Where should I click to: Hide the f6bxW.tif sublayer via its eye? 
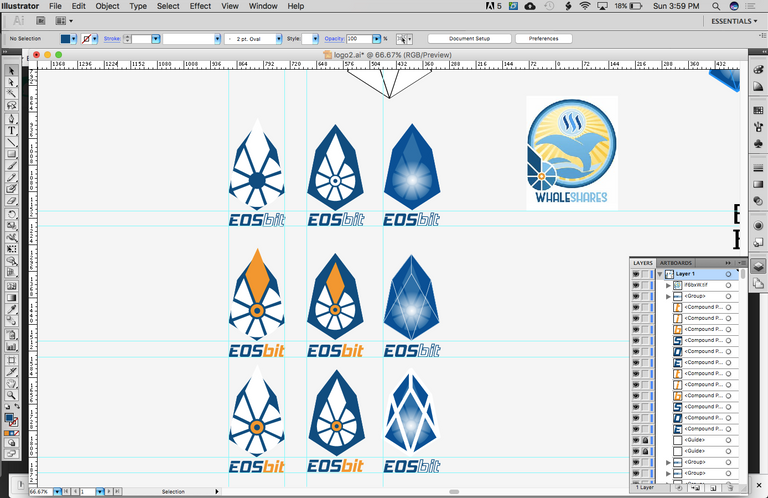636,285
